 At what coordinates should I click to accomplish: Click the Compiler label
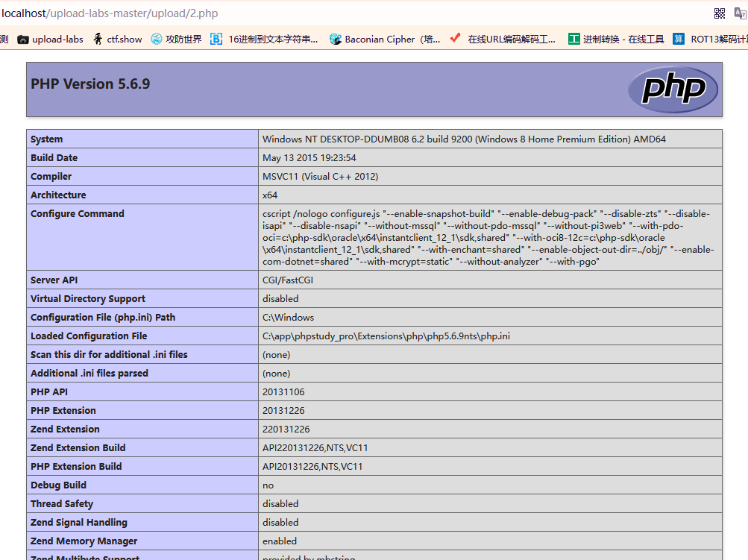point(51,177)
